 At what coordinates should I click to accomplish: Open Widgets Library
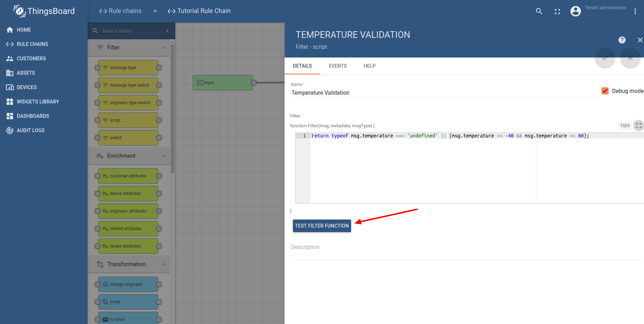click(44, 102)
